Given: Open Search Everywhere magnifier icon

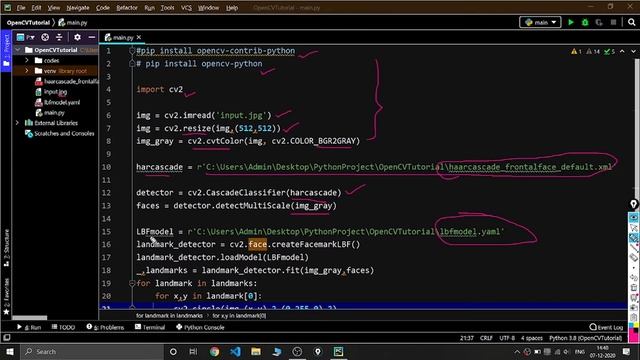Looking at the screenshot, I should [631, 22].
